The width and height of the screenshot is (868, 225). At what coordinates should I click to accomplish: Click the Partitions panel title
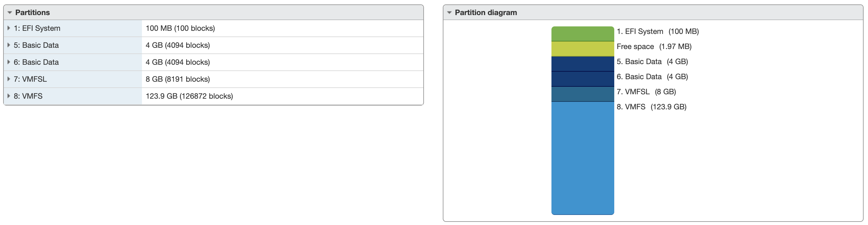pyautogui.click(x=32, y=13)
